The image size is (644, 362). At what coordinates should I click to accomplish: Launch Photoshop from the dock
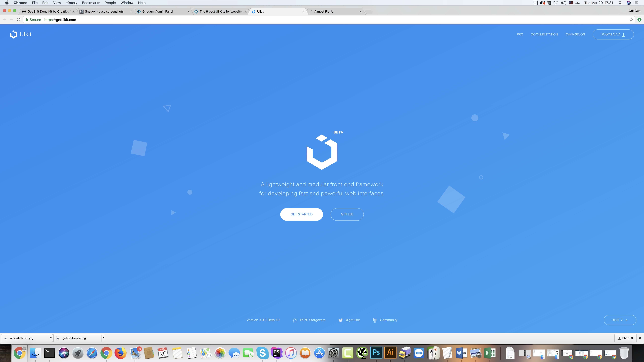(376, 353)
